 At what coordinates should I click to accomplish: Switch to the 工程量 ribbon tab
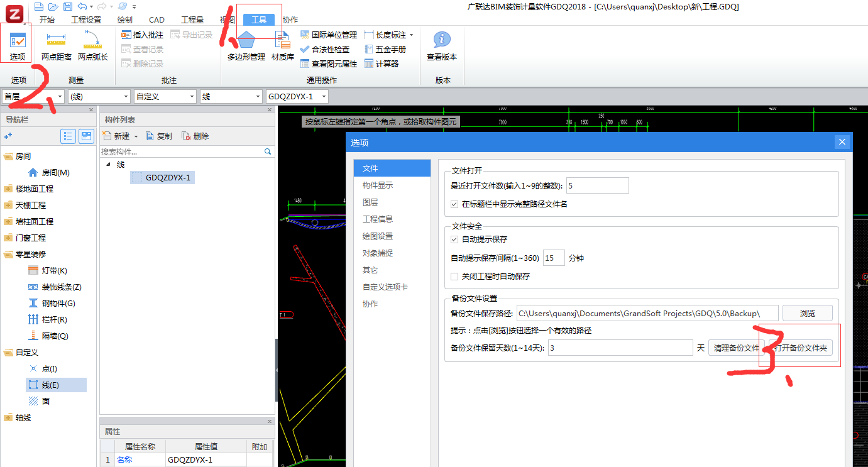pos(192,20)
